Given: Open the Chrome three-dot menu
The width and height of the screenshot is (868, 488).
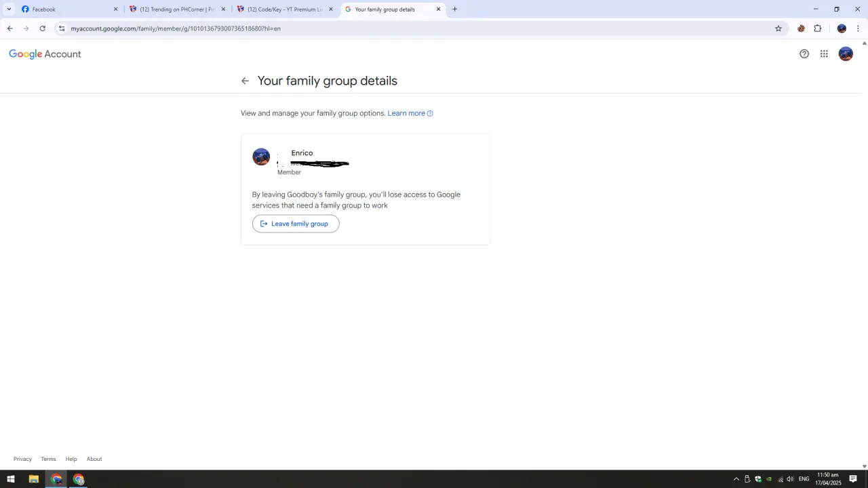Looking at the screenshot, I should tap(858, 28).
